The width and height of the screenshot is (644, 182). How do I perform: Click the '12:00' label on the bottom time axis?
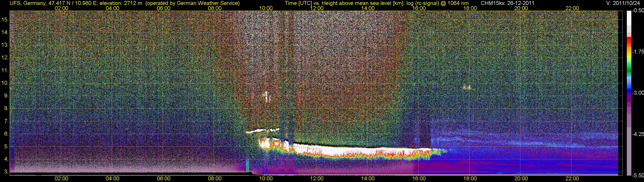click(x=317, y=179)
